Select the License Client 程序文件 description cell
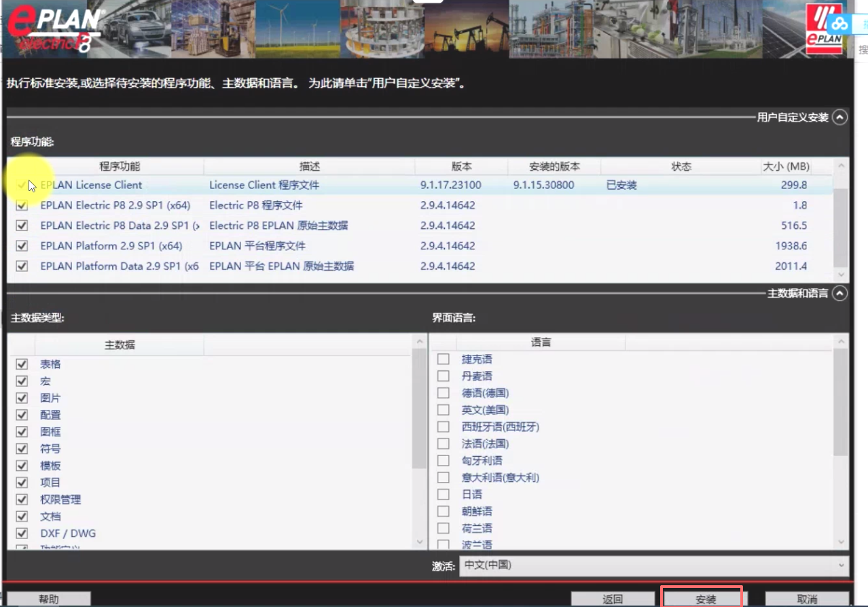This screenshot has height=609, width=868. (x=264, y=185)
